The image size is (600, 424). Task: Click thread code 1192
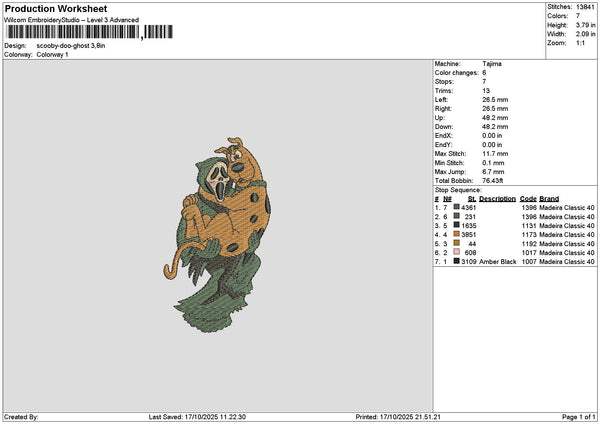529,244
